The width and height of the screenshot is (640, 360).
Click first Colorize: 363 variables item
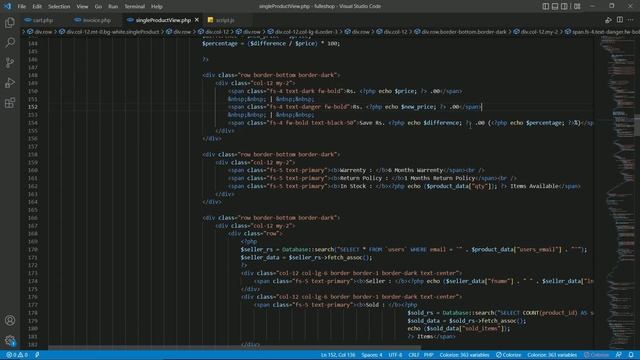tap(464, 355)
